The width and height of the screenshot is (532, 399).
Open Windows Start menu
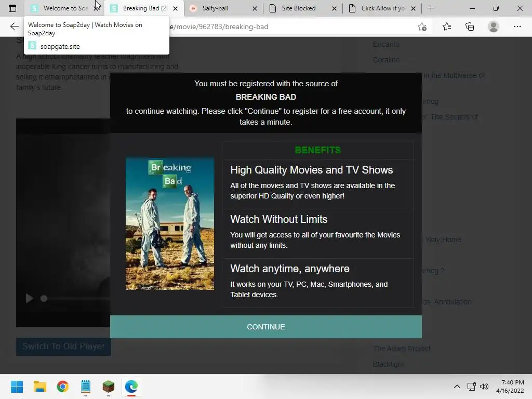pyautogui.click(x=17, y=387)
